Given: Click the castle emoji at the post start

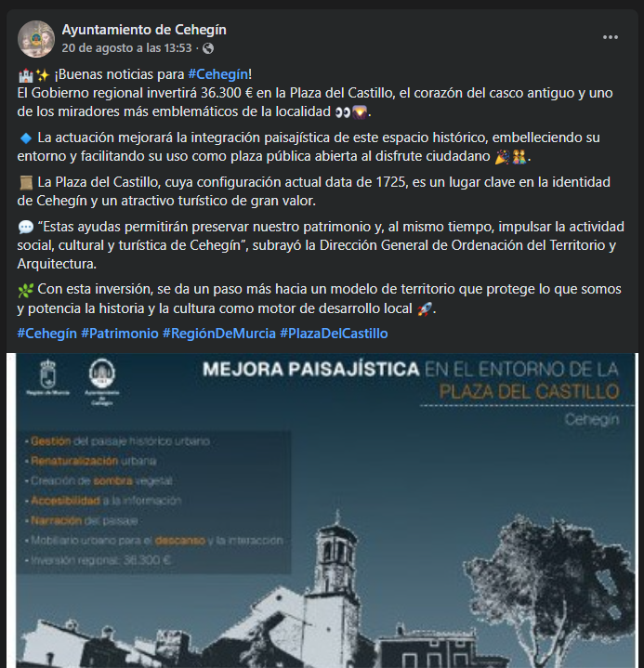Looking at the screenshot, I should pyautogui.click(x=26, y=76).
